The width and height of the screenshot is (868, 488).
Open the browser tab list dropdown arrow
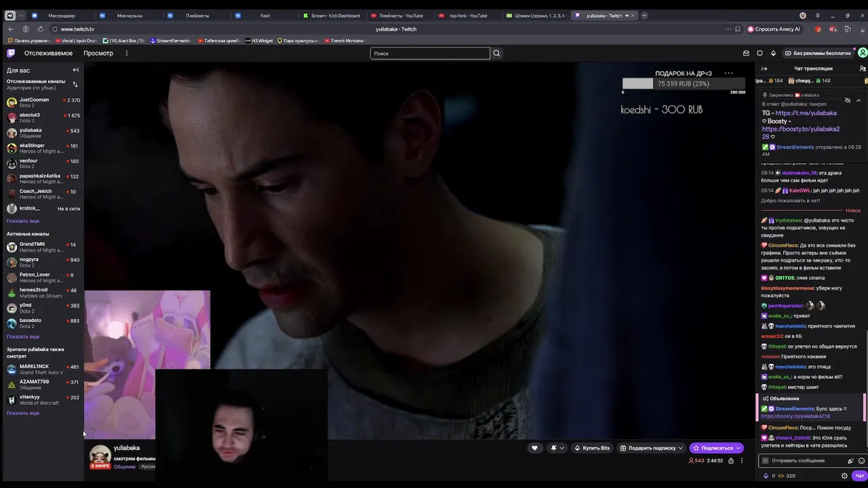point(22,16)
